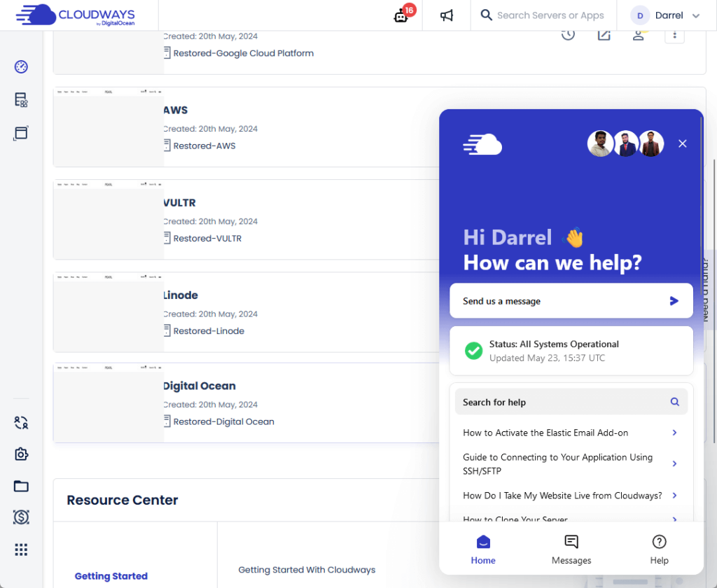Select the Getting Started resource tab
The height and width of the screenshot is (588, 717).
(111, 576)
